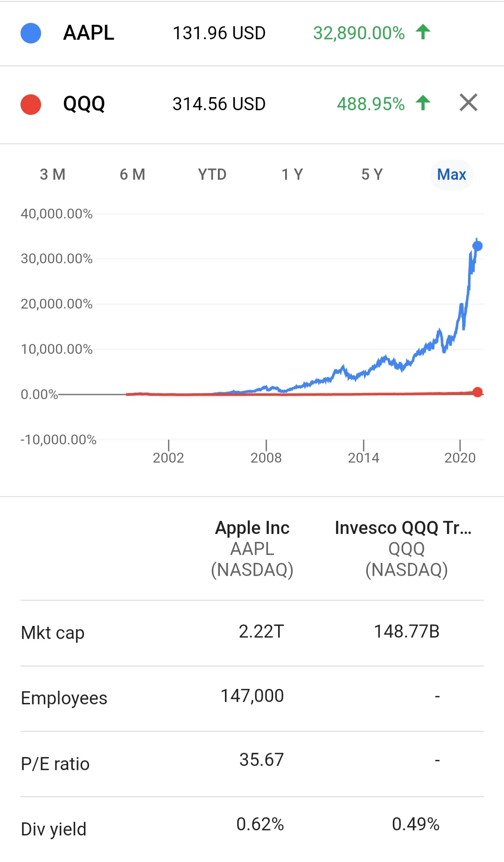Select the 6 M time range
504x862 pixels.
point(133,175)
